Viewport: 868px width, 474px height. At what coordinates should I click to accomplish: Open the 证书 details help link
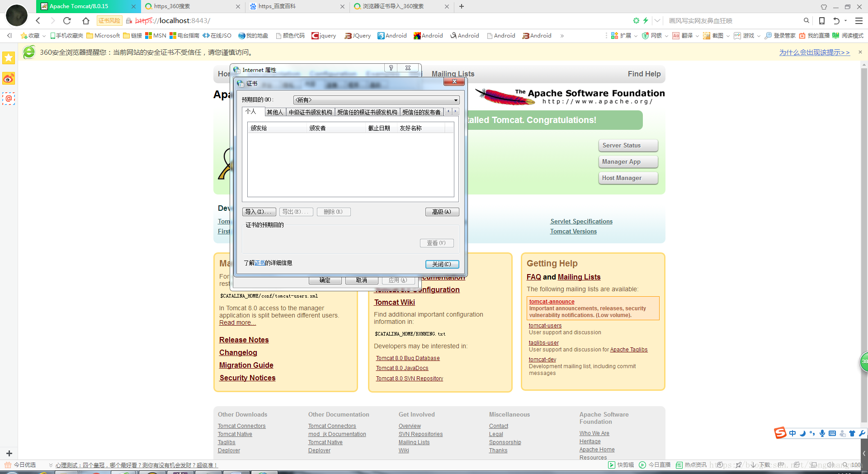(x=259, y=263)
